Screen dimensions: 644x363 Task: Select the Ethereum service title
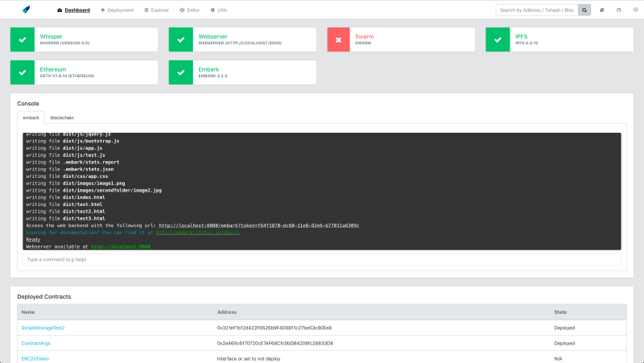[53, 69]
